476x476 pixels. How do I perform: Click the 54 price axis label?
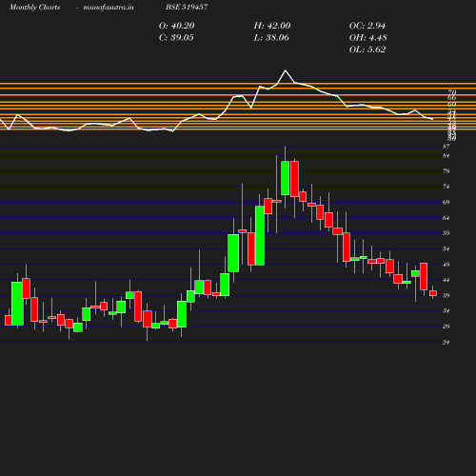pyautogui.click(x=446, y=248)
